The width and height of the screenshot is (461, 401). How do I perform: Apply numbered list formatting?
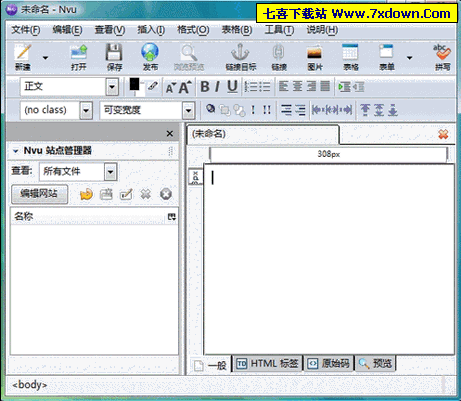[x=251, y=87]
